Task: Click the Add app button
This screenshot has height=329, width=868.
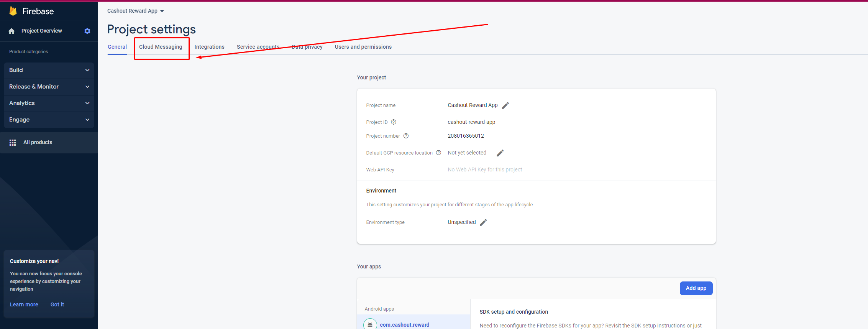Action: (696, 288)
